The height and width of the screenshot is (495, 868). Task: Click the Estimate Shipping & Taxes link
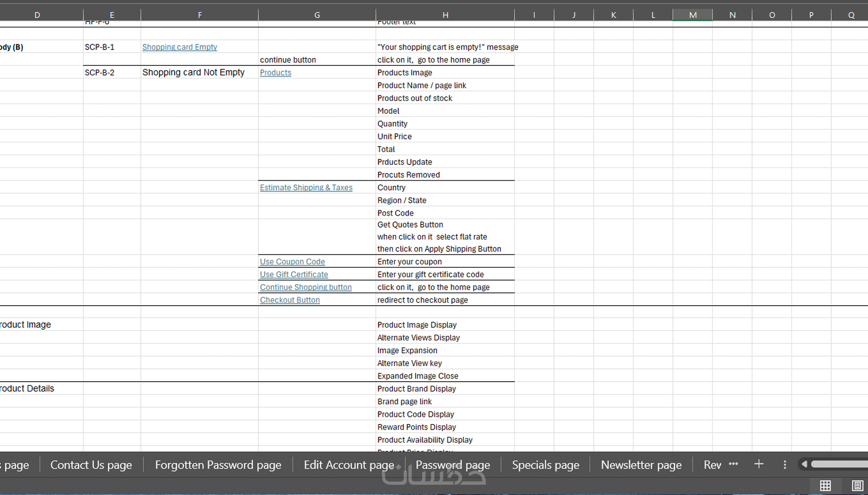tap(306, 187)
